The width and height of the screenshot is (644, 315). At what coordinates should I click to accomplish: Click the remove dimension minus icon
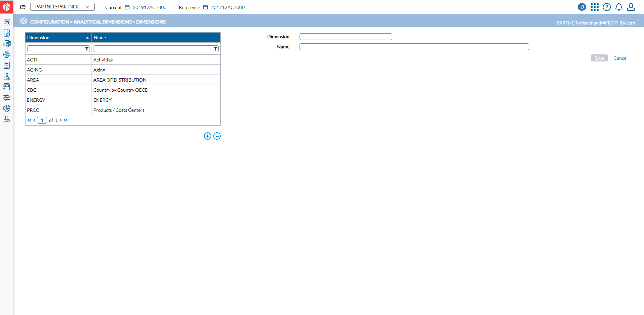click(x=217, y=136)
